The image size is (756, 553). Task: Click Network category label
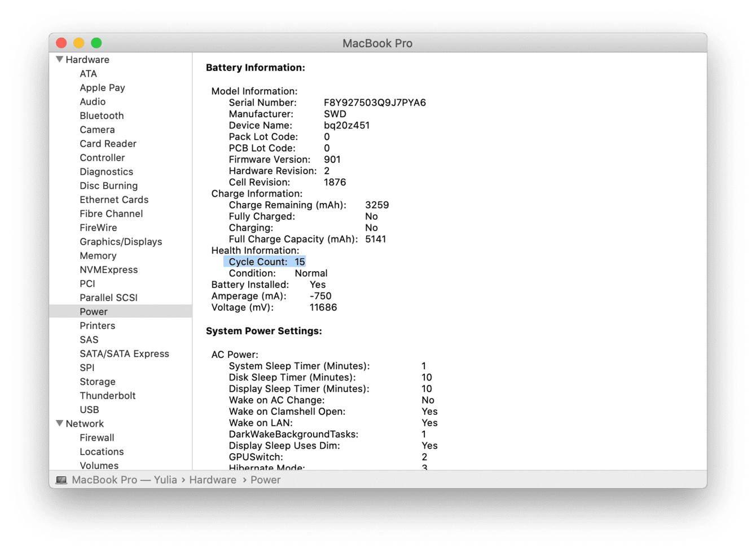click(x=85, y=424)
